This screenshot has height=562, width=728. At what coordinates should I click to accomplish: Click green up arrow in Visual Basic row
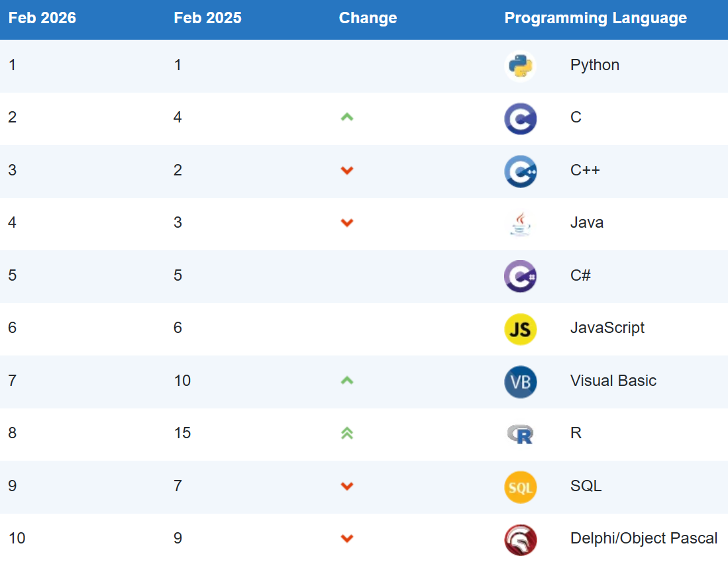point(347,381)
